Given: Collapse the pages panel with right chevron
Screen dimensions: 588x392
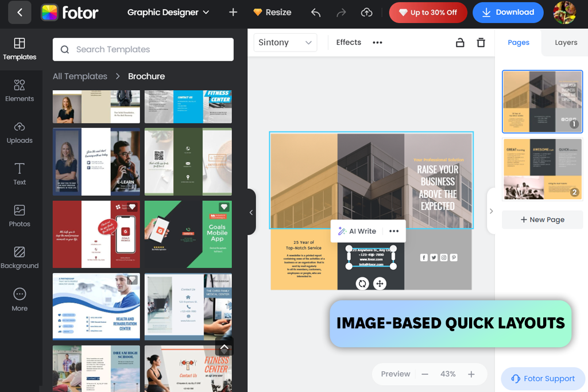Looking at the screenshot, I should (492, 211).
